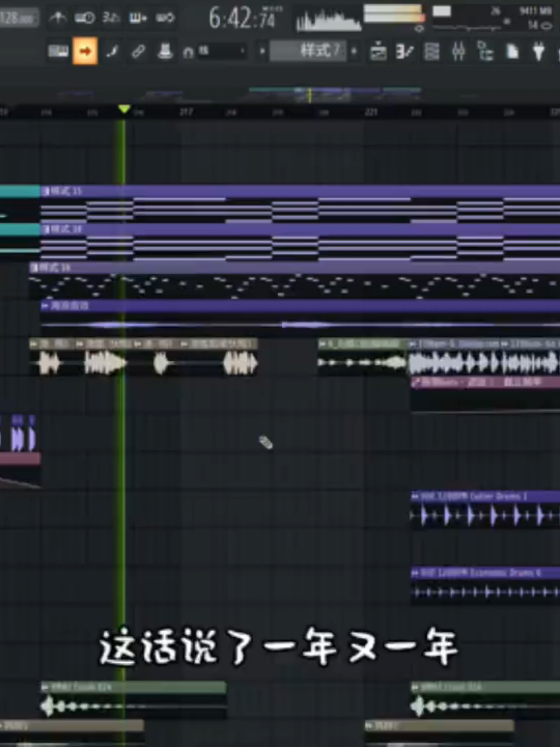Click the playlist overview minimap
The height and width of the screenshot is (747, 560).
pos(280,95)
